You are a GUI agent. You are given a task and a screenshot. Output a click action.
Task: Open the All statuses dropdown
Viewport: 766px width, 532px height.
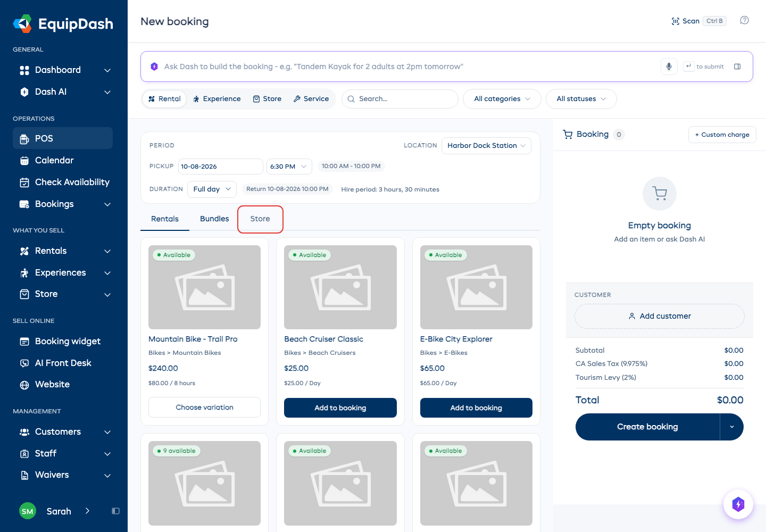click(581, 99)
